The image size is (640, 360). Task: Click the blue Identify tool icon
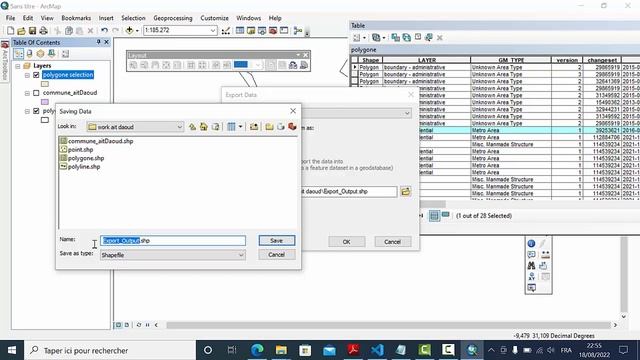tap(531, 244)
